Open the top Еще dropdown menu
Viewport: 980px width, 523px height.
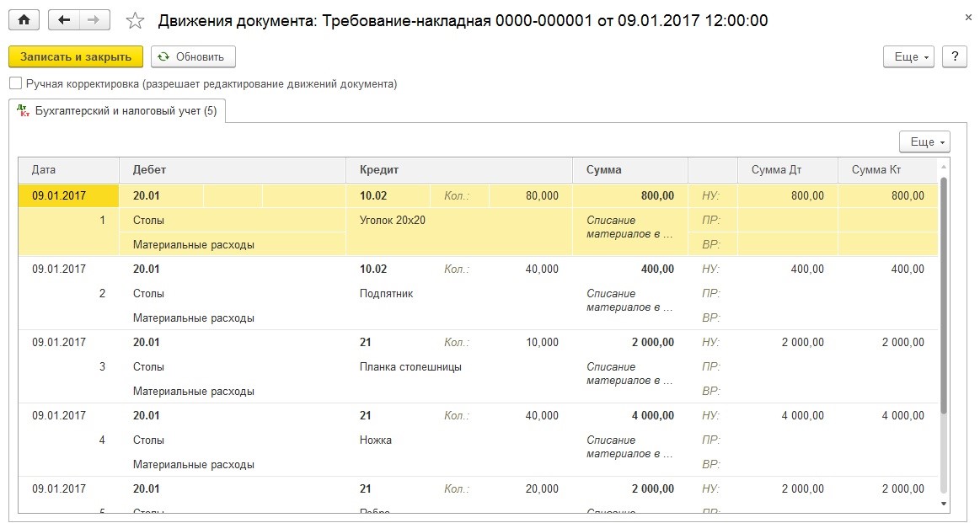[x=908, y=57]
